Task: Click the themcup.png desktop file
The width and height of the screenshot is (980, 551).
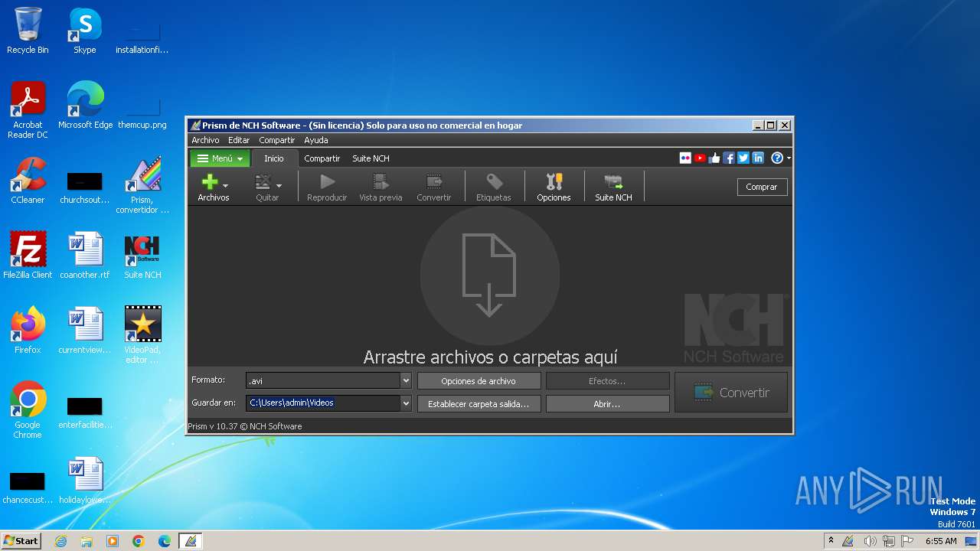Action: 142,106
